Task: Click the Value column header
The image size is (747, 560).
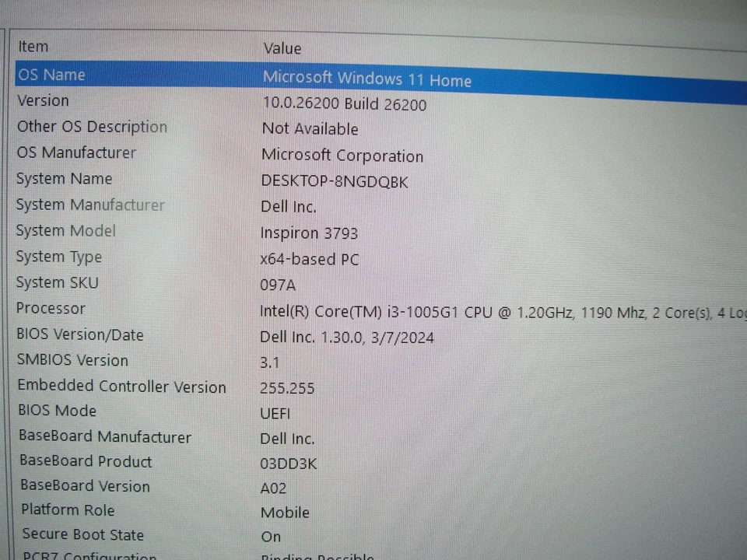Action: pyautogui.click(x=282, y=48)
